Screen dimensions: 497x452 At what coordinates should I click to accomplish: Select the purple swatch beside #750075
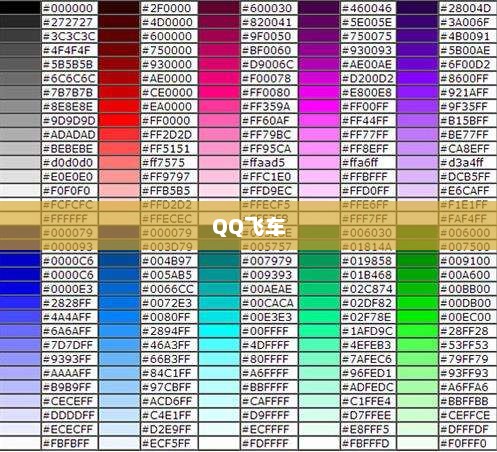point(319,36)
